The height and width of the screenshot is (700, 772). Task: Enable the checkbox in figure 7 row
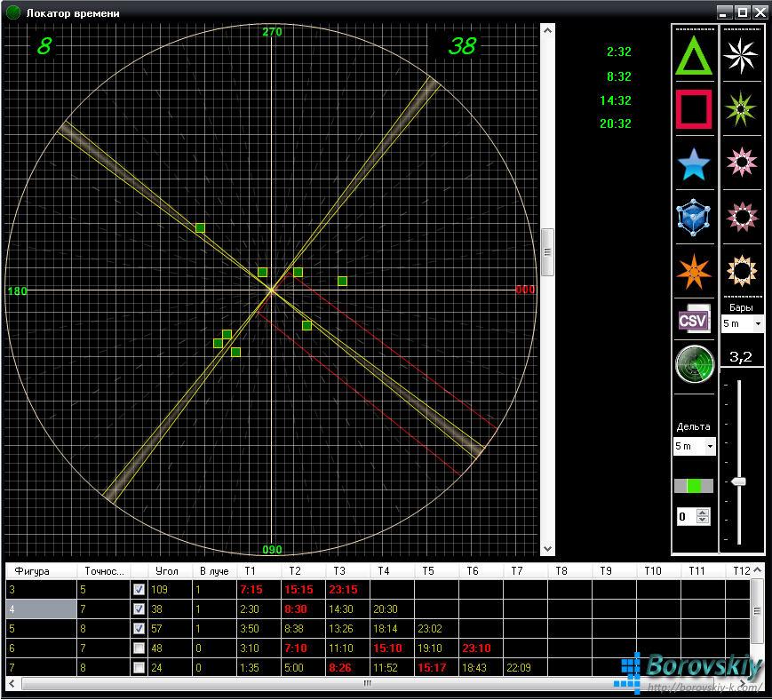(x=139, y=668)
